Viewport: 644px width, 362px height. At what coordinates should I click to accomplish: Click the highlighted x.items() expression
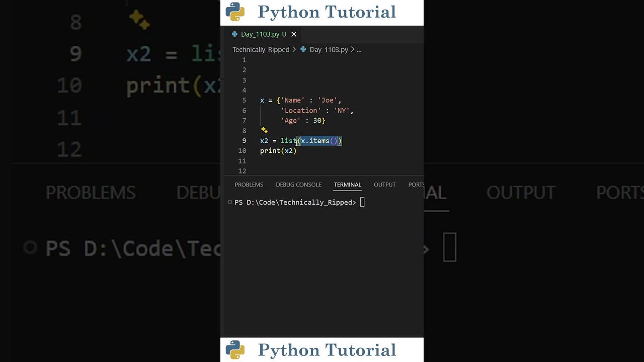click(x=319, y=141)
